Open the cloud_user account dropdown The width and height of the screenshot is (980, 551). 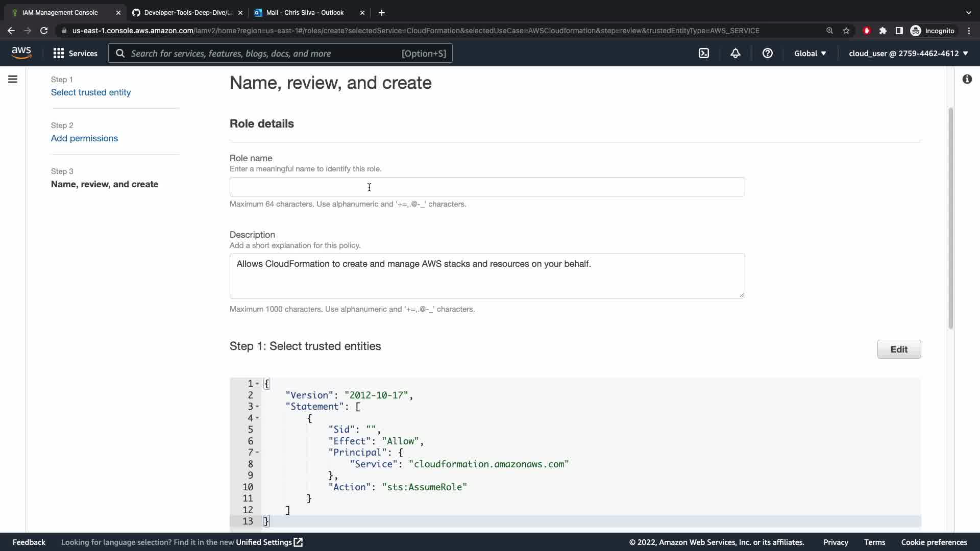(x=908, y=53)
